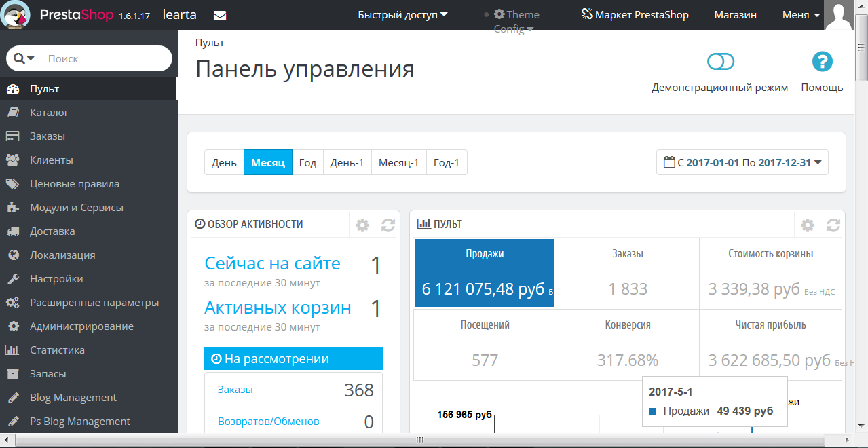
Task: Click the user avatar picture
Action: [x=839, y=15]
